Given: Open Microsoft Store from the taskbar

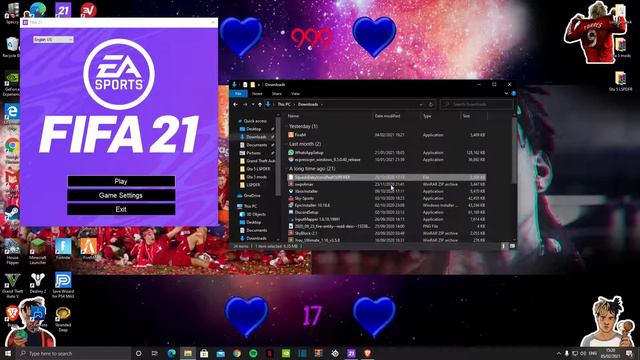Looking at the screenshot, I should pyautogui.click(x=204, y=353).
